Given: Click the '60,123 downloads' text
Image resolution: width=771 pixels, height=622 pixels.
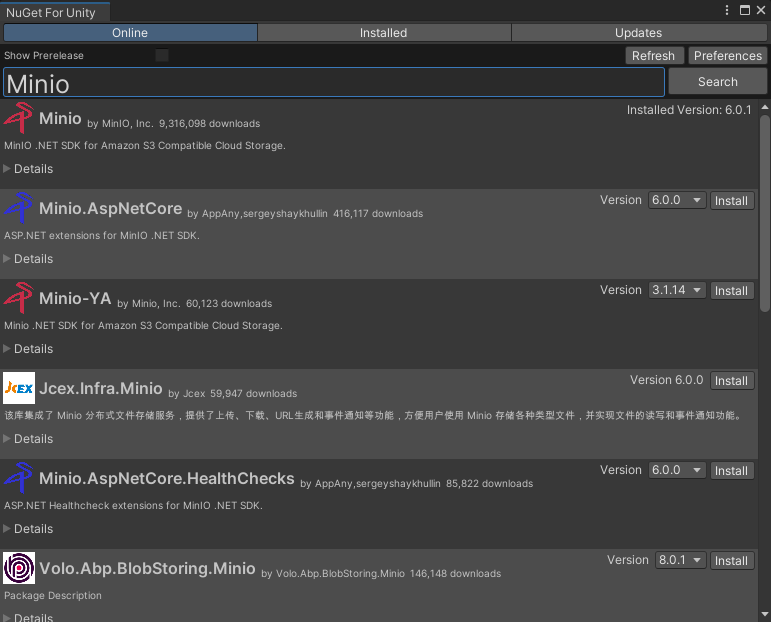Looking at the screenshot, I should (229, 303).
